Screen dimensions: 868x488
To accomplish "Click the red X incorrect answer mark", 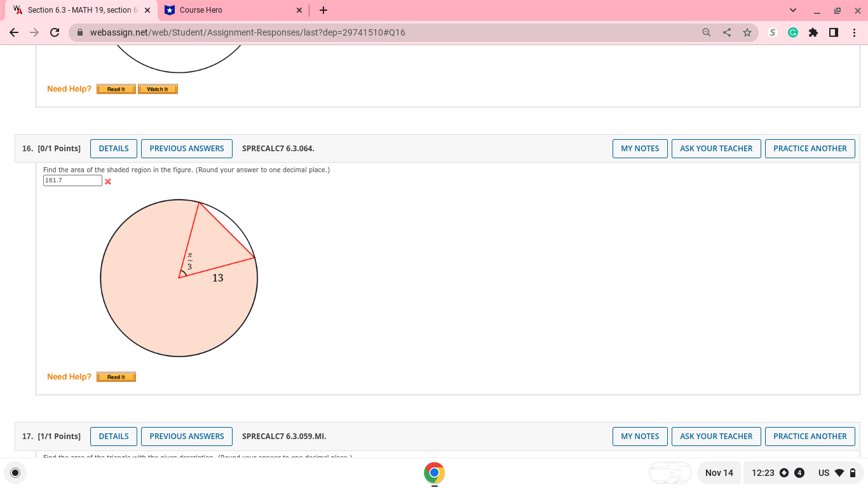I will (x=107, y=181).
